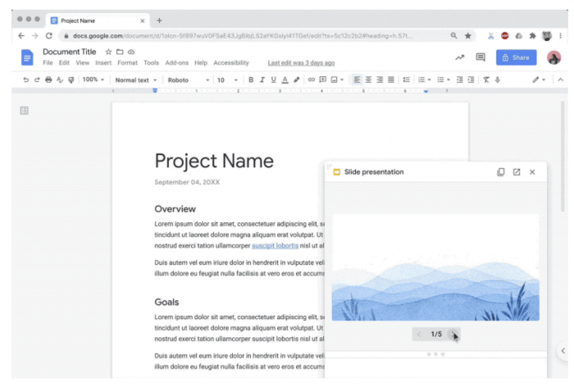Image resolution: width=574 pixels, height=392 pixels.
Task: Pick a highlight color with the marker icon
Action: click(296, 80)
